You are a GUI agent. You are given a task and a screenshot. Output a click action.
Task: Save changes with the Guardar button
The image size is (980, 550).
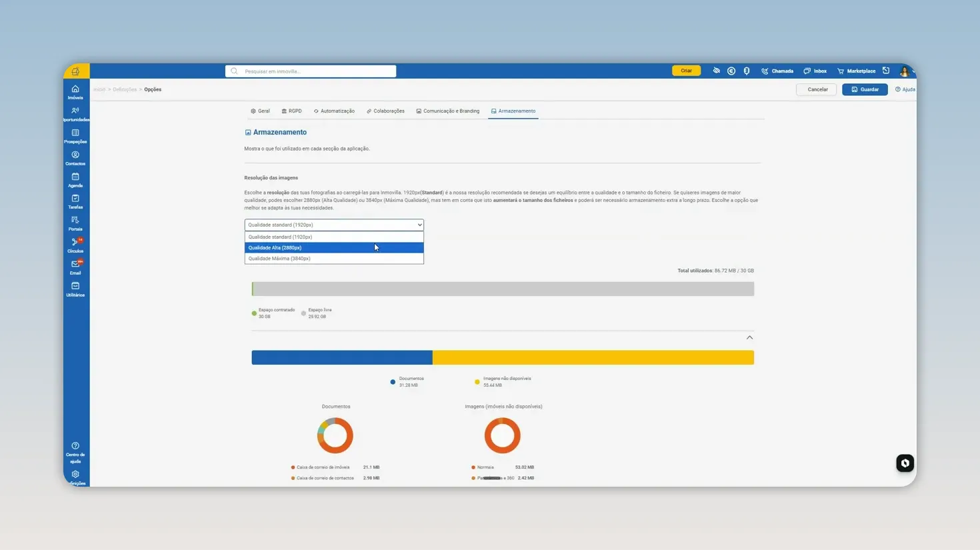coord(865,89)
